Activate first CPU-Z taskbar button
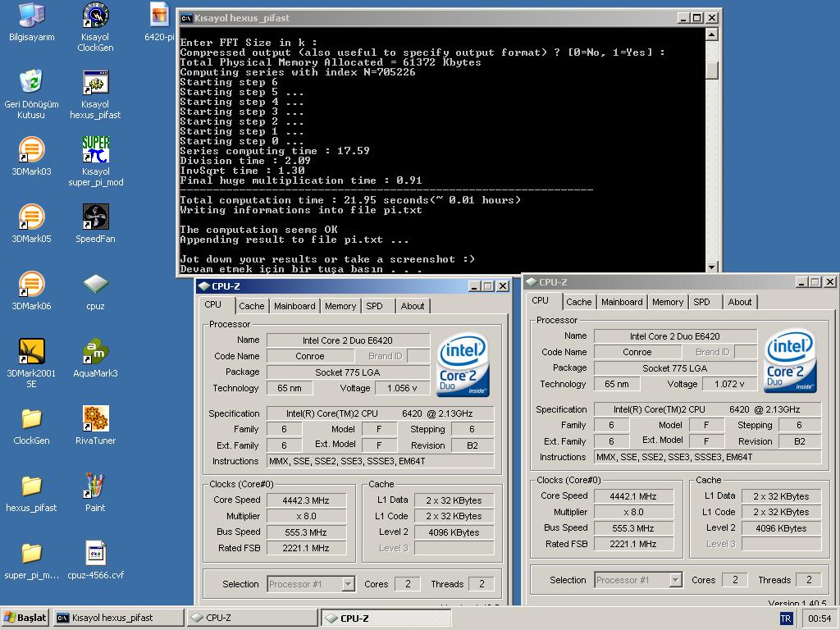840x630 pixels. 252,618
